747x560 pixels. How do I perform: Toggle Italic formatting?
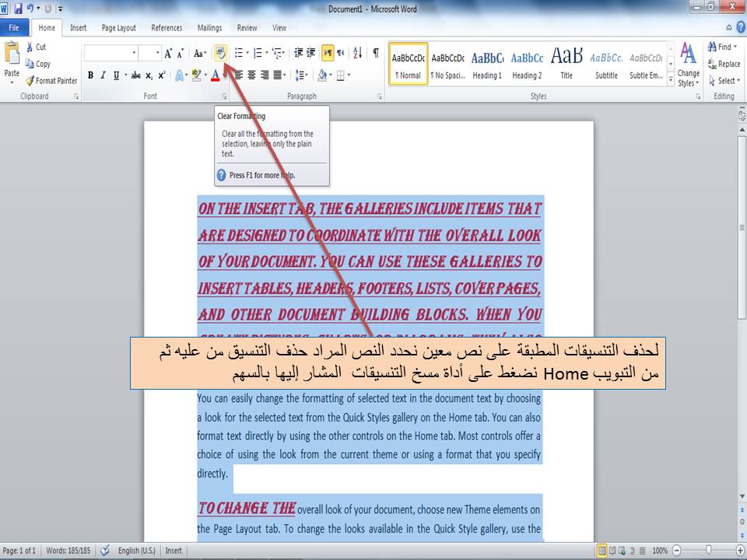[x=103, y=75]
